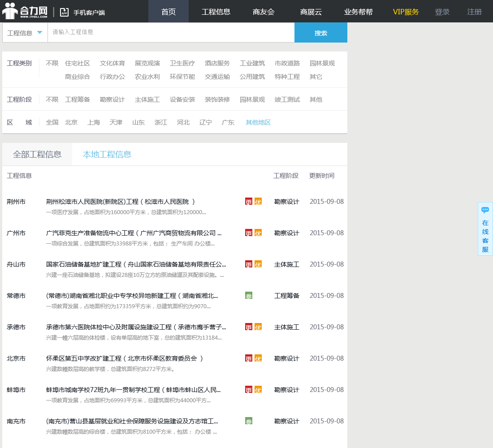493x448 pixels.
Task: Click the red 更 badge in 荆州市 row
Action: tap(249, 202)
